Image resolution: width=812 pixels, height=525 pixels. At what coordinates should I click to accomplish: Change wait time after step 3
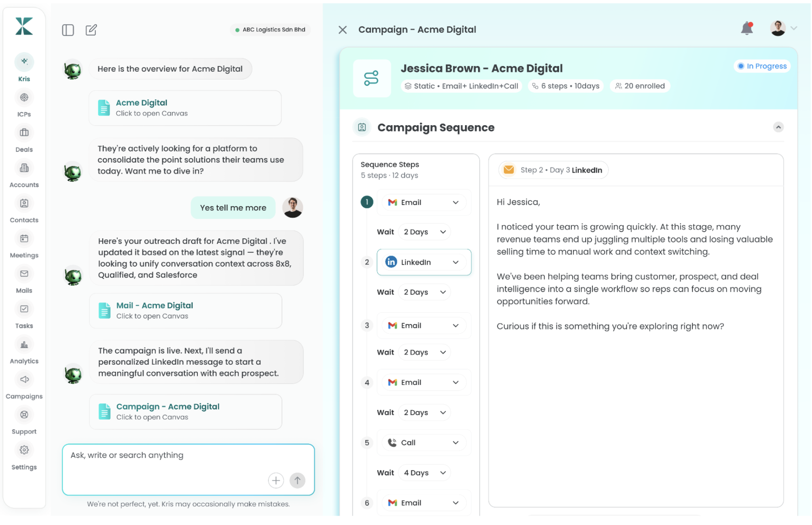425,352
